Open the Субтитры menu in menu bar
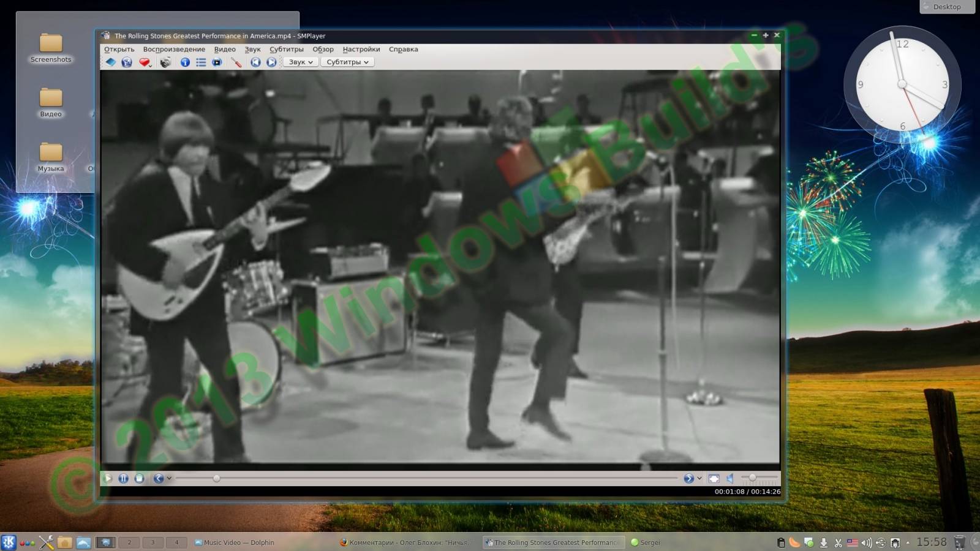 287,49
